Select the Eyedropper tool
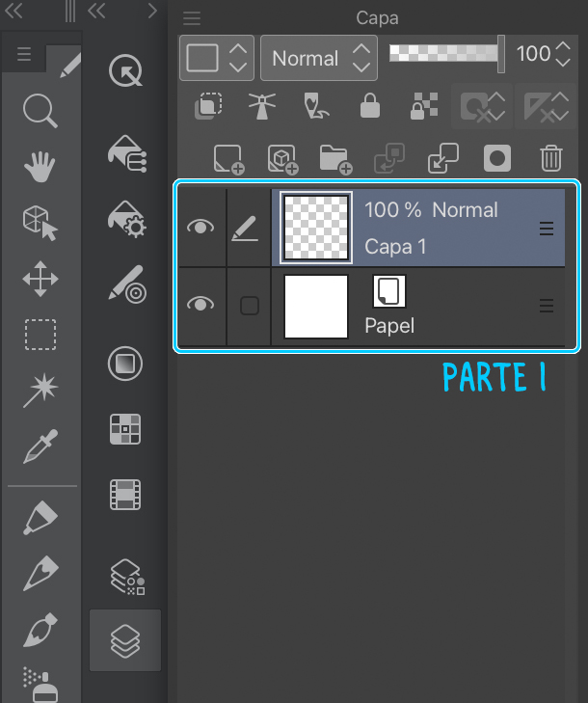Viewport: 588px width, 703px height. click(x=40, y=446)
